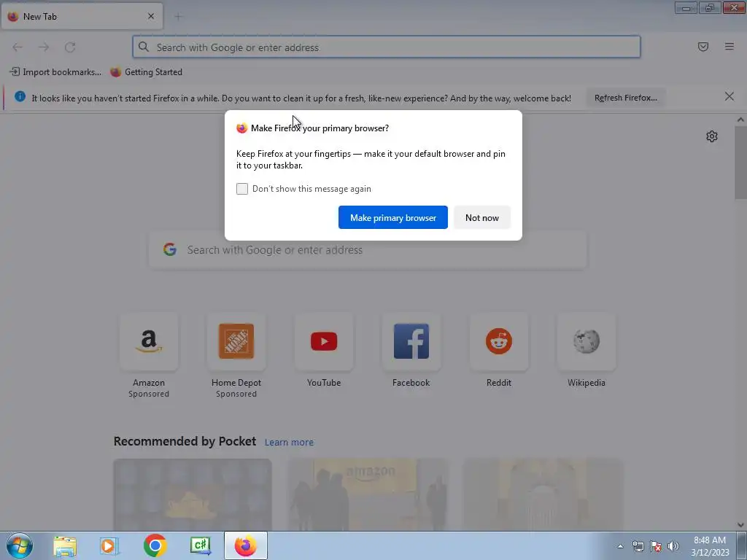
Task: Click the page scrollbar up arrow
Action: [740, 120]
